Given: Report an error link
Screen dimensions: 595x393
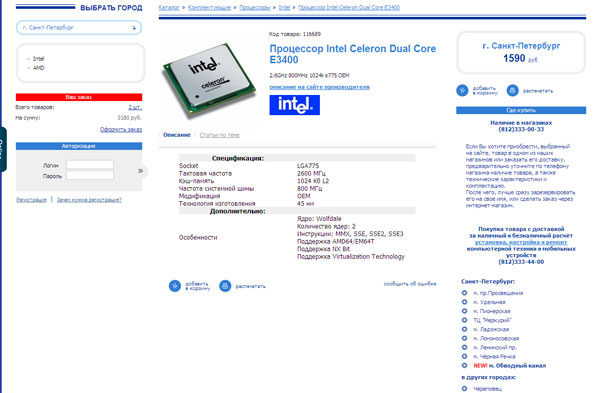Looking at the screenshot, I should click(409, 283).
